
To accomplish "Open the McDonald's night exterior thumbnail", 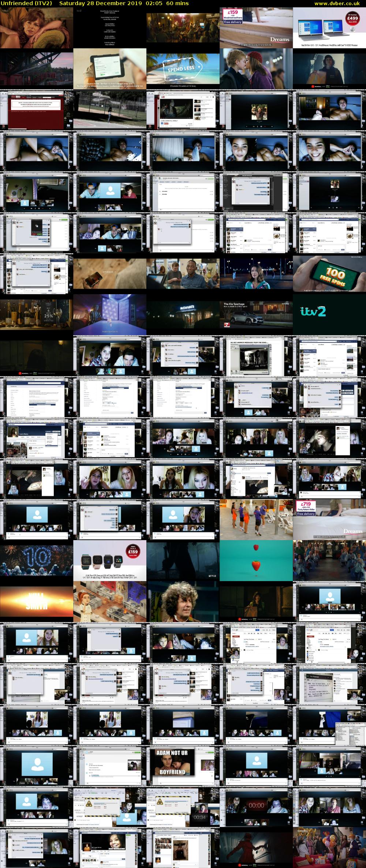I will 183,315.
